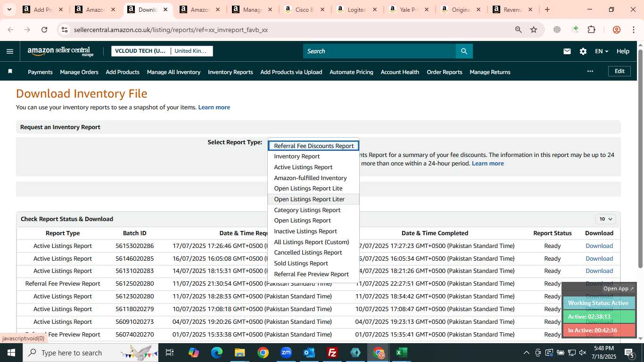Choose Open Listings Report Lite option
644x362 pixels.
point(314,189)
